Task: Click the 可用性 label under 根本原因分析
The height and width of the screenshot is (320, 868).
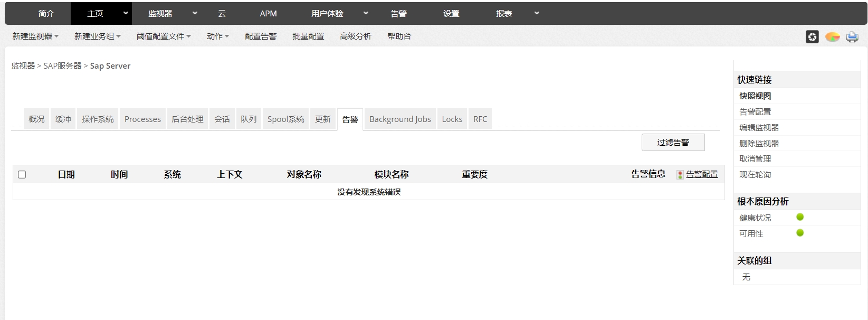Action: (751, 234)
